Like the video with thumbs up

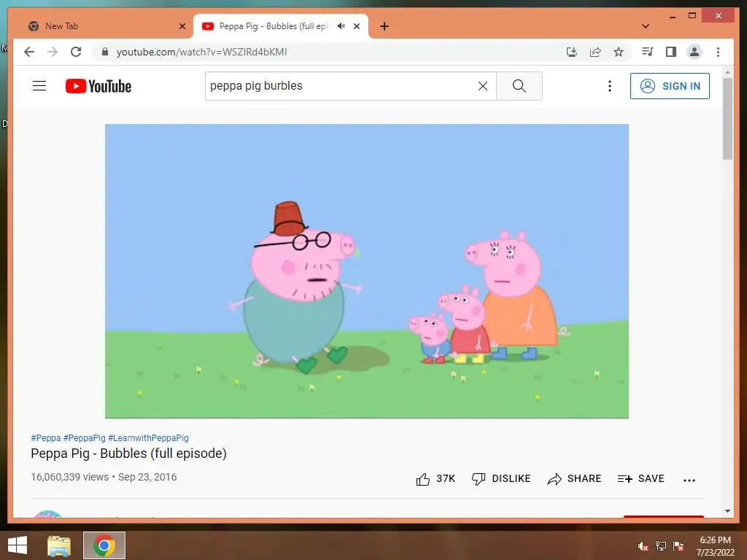click(x=436, y=478)
